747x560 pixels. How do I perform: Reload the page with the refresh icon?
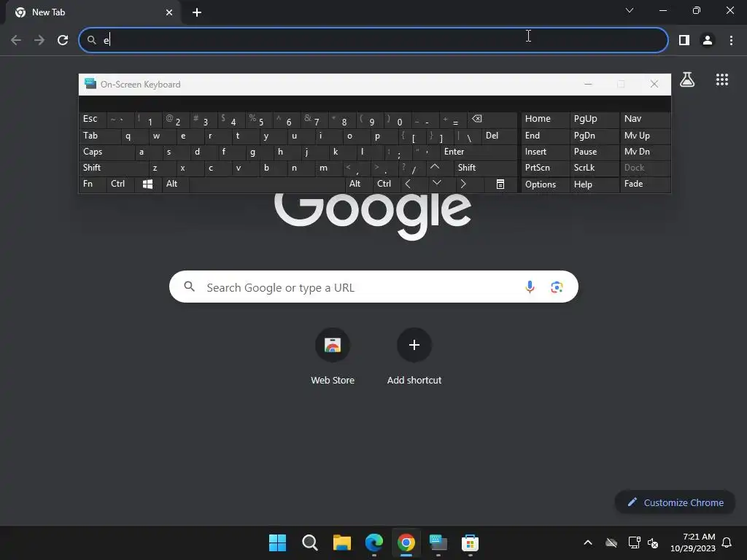[63, 40]
